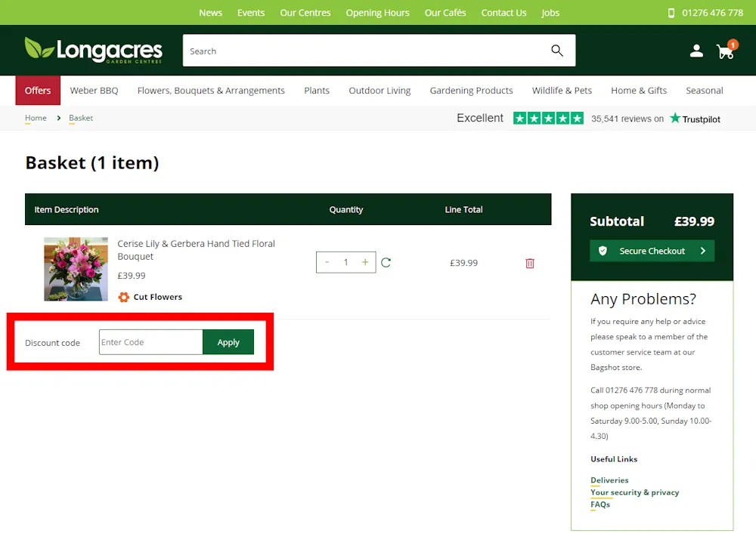Open Cerise Lily & Gerbera bouquet title
The width and height of the screenshot is (756, 534).
pos(197,250)
